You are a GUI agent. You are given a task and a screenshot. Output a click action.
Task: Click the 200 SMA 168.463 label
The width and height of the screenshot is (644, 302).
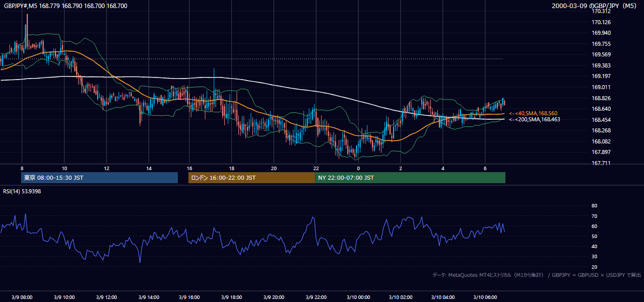point(534,120)
